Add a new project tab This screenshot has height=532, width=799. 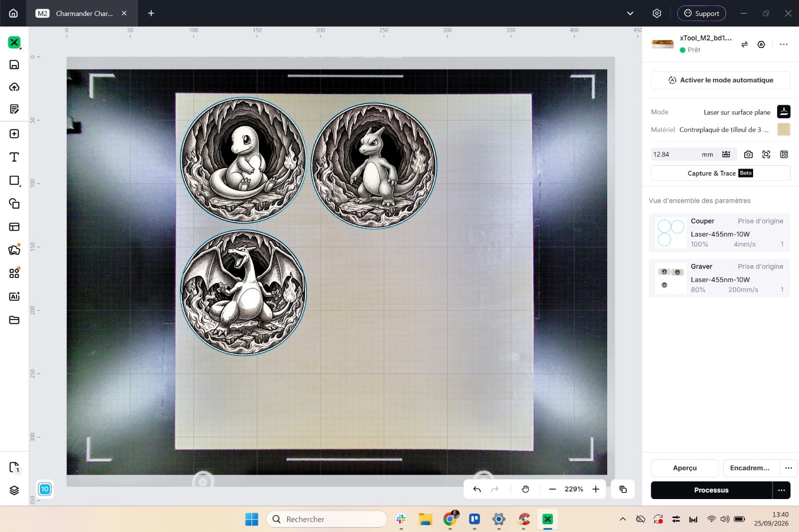pyautogui.click(x=151, y=13)
